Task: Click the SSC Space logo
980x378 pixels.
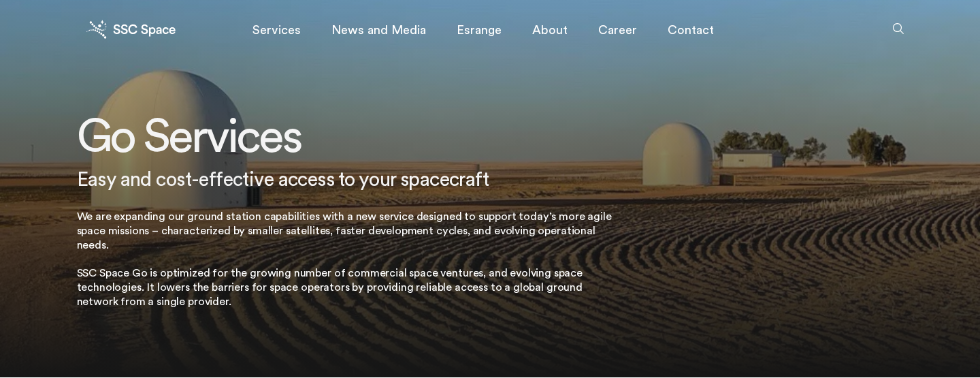Action: (131, 29)
